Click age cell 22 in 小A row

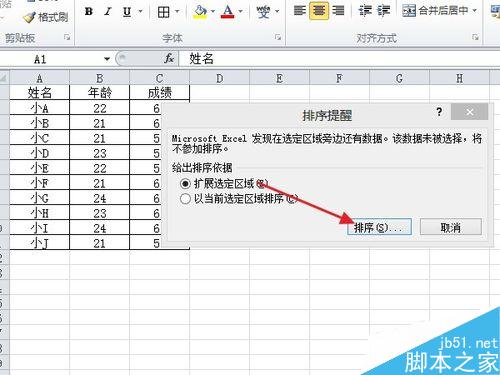(99, 108)
